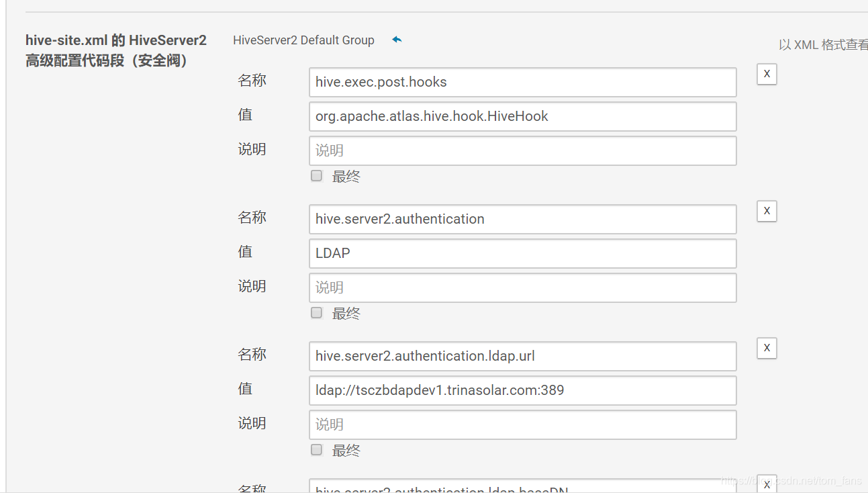
Task: Remove the hive.server2.authentication property with X
Action: (767, 211)
